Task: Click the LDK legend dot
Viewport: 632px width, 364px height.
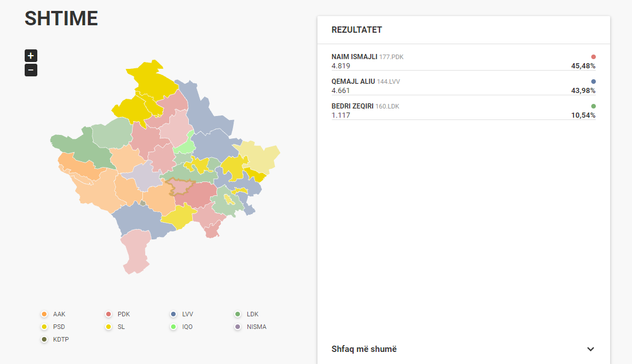Action: [238, 314]
